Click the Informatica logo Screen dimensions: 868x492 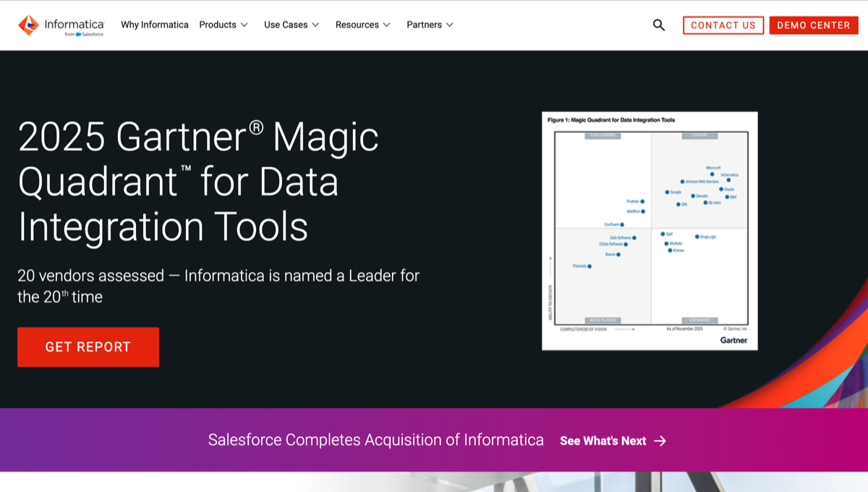[x=61, y=25]
